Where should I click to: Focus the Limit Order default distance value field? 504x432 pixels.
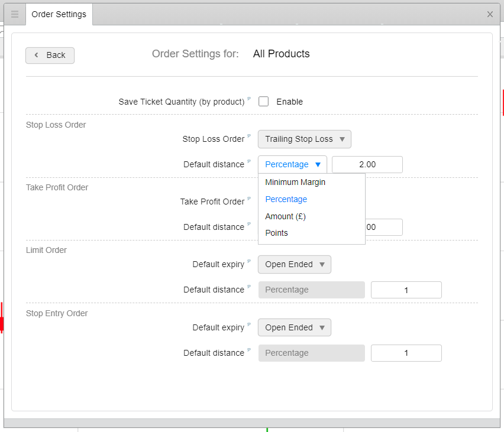[x=406, y=290]
